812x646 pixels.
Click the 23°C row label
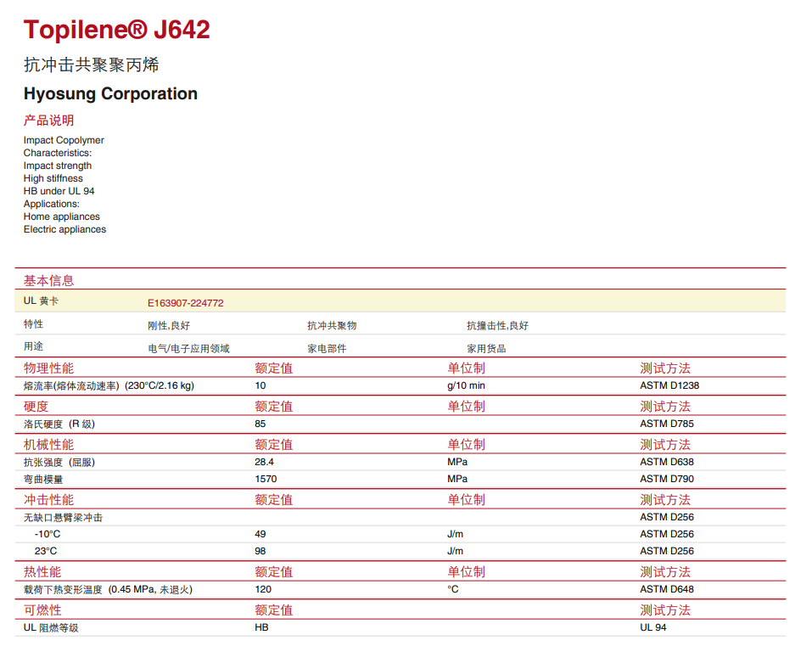tap(46, 551)
